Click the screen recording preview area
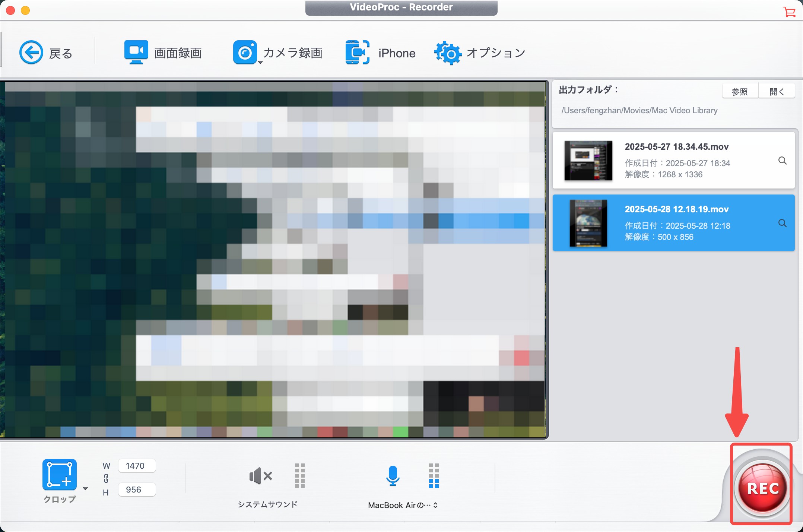Image resolution: width=803 pixels, height=532 pixels. click(x=275, y=260)
